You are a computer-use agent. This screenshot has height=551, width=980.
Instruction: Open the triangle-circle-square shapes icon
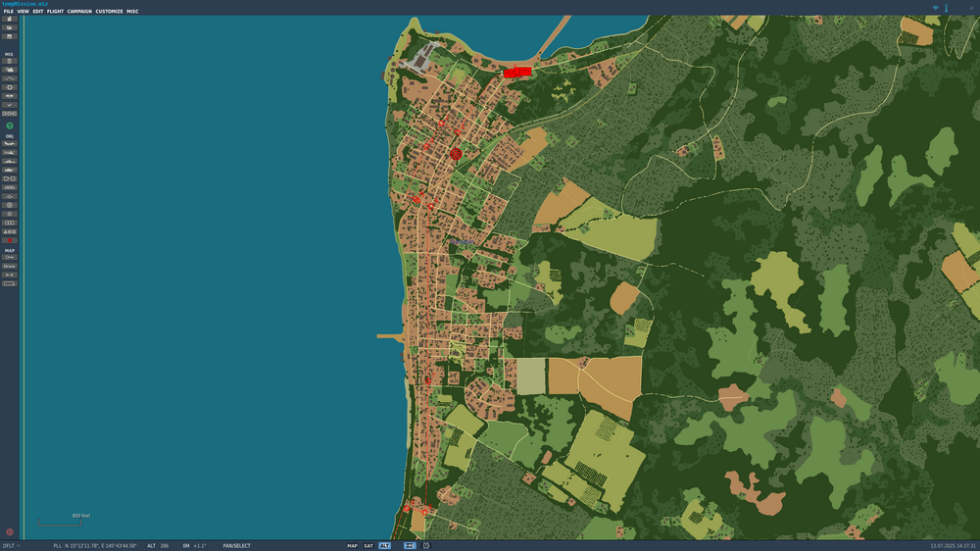[10, 231]
